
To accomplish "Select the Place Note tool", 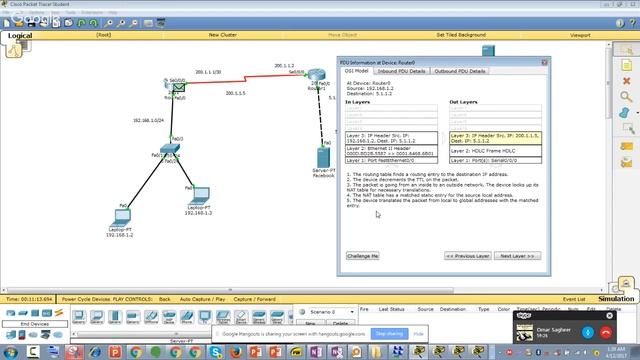I will 627,65.
